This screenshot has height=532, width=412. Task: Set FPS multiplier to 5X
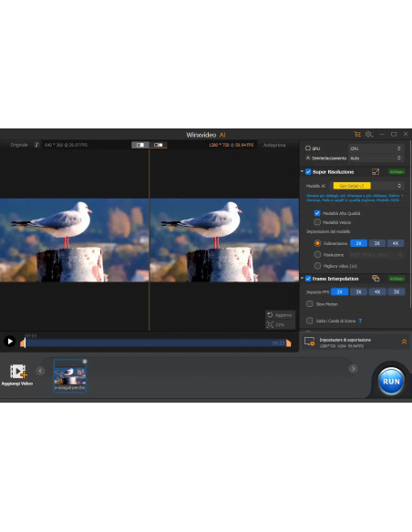point(397,292)
